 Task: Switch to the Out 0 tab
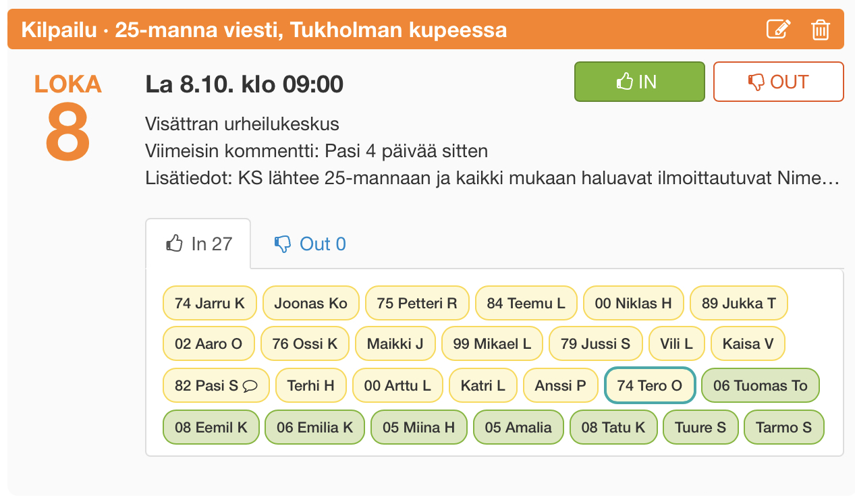click(310, 244)
